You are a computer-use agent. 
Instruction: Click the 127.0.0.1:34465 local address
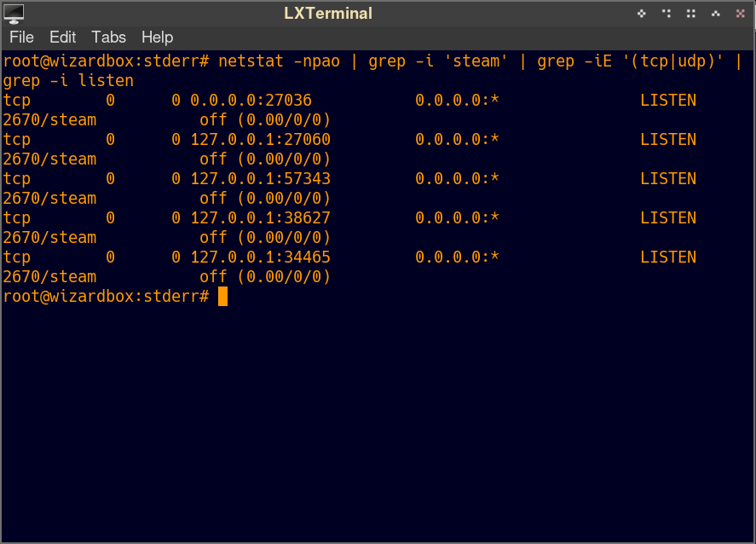click(260, 258)
